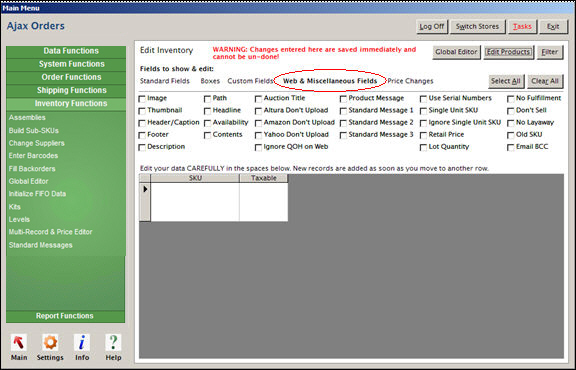576x370 pixels.
Task: Expand the Data Functions section
Action: [x=66, y=51]
